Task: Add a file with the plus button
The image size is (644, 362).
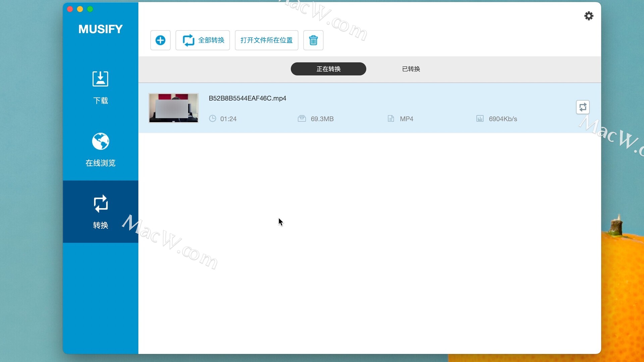Action: (160, 40)
